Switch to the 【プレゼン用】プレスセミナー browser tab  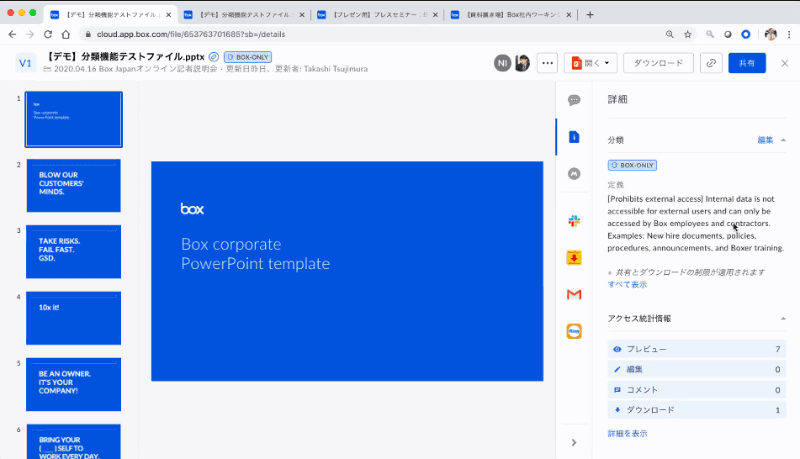click(x=378, y=15)
